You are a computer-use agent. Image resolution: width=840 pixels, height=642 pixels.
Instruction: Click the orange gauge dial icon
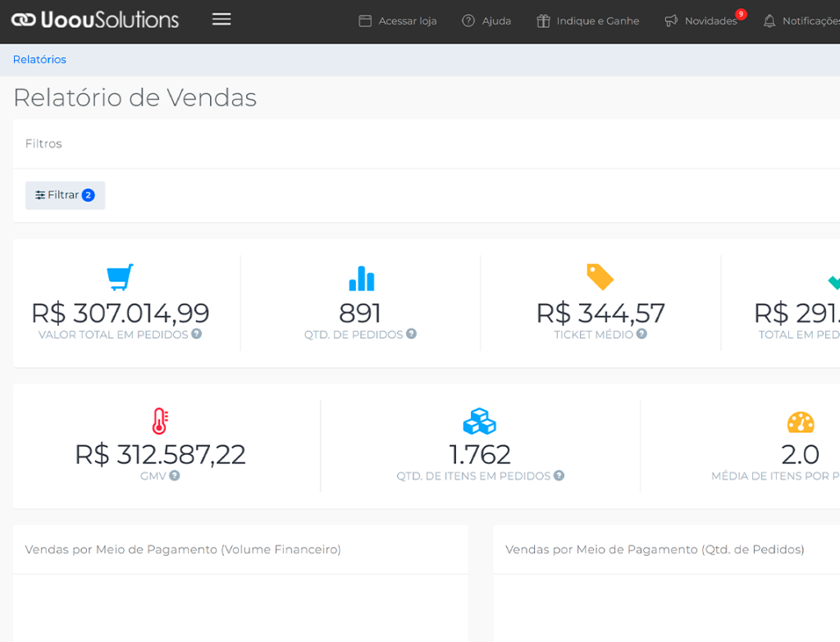(x=800, y=422)
